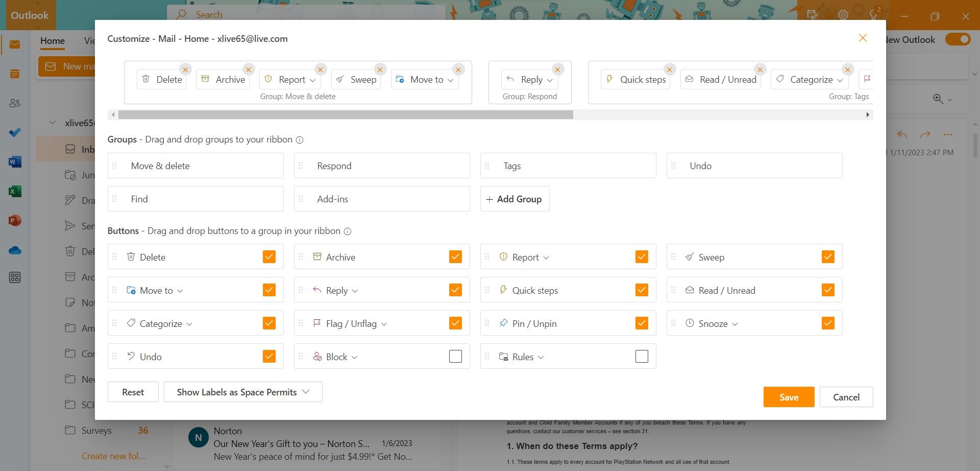Screen dimensions: 980x471
Task: Close the Customize dialog with the X
Action: point(863,38)
